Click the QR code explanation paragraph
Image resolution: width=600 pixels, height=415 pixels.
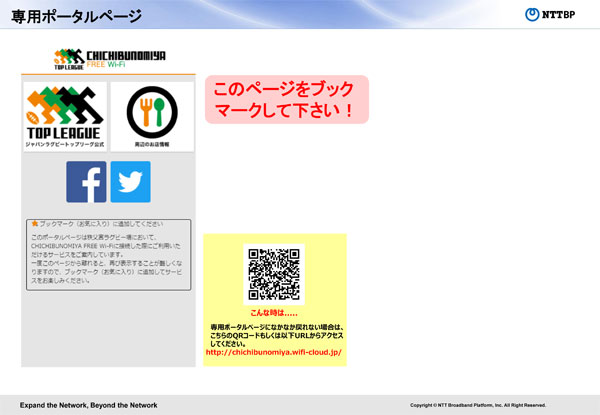277,335
